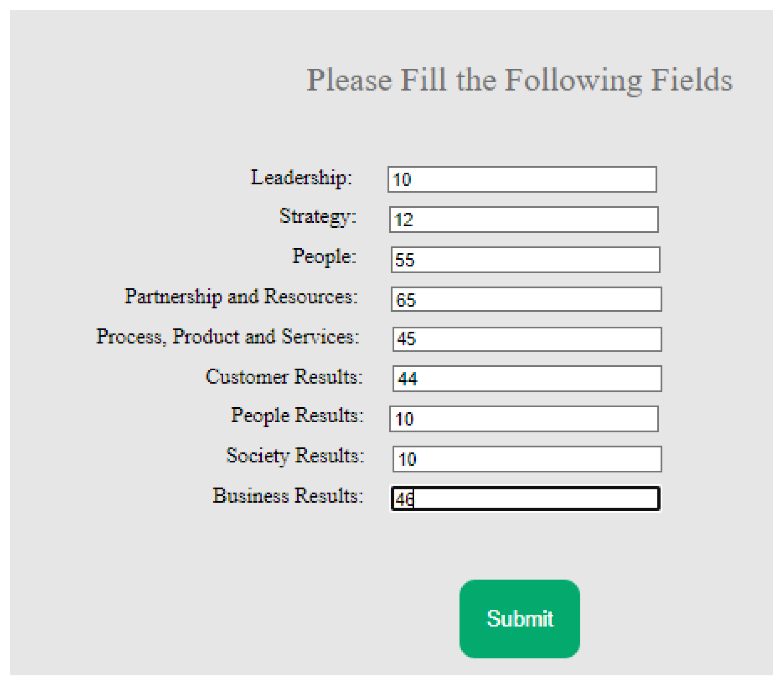The height and width of the screenshot is (687, 784).
Task: Click the "Process, Product and Services:" label
Action: click(x=228, y=337)
